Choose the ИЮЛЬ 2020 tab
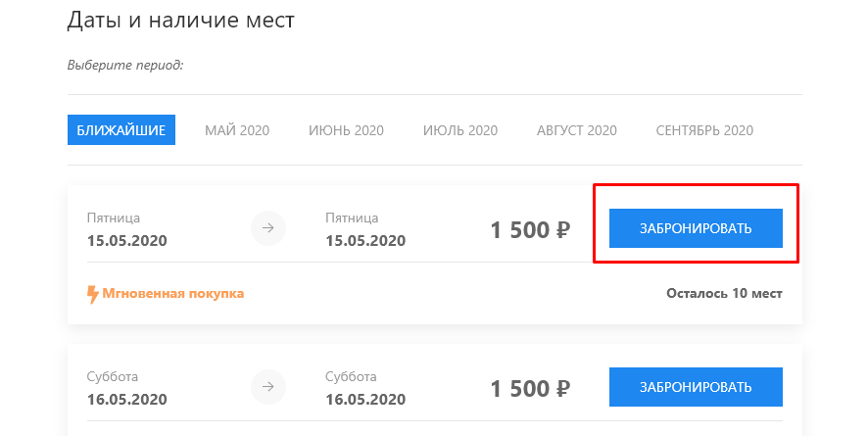This screenshot has width=868, height=436. 460,130
